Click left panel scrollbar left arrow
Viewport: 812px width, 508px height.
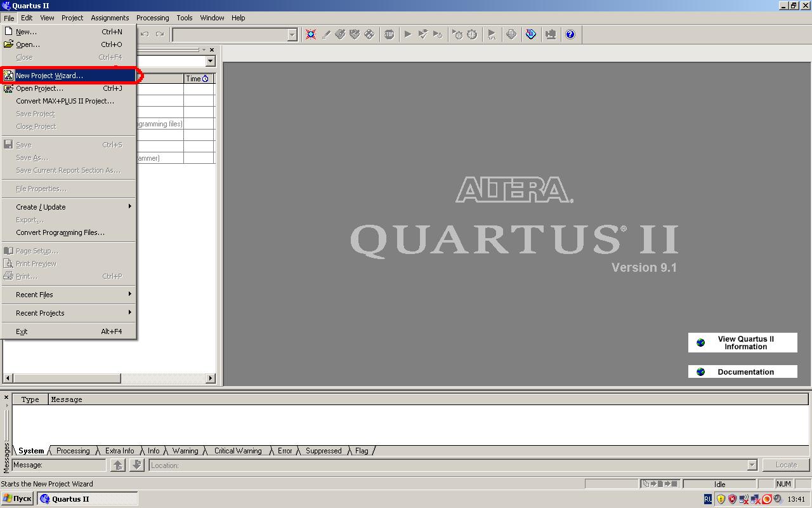coord(8,378)
